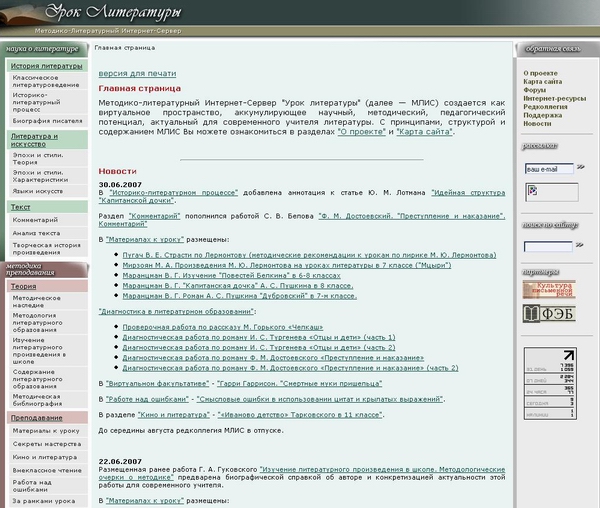This screenshot has width=600, height=508.
Task: Open Поддержка in right sidebar
Action: click(543, 115)
